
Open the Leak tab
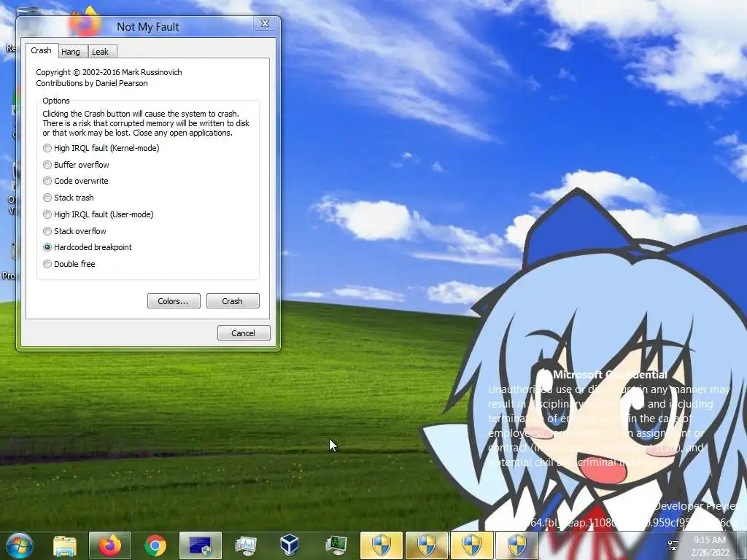pos(101,52)
